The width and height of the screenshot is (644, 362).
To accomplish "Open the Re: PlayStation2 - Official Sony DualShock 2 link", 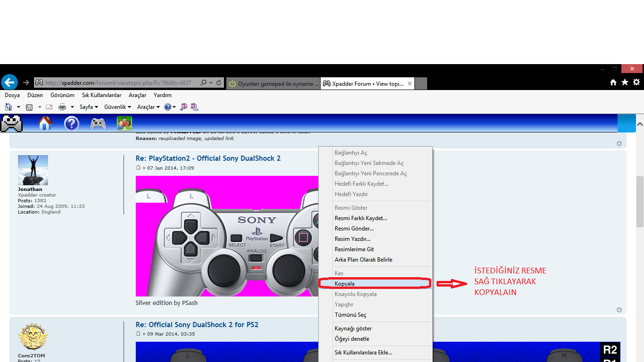I will pyautogui.click(x=208, y=158).
